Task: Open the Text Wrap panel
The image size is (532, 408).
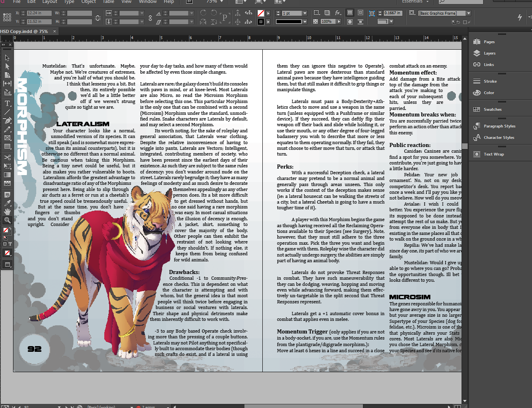Action: point(493,154)
